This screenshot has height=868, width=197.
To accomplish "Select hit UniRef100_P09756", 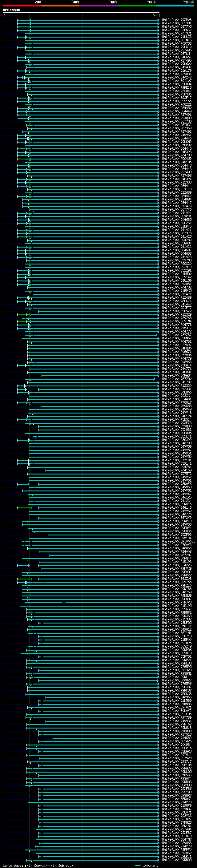I will [177, 43].
